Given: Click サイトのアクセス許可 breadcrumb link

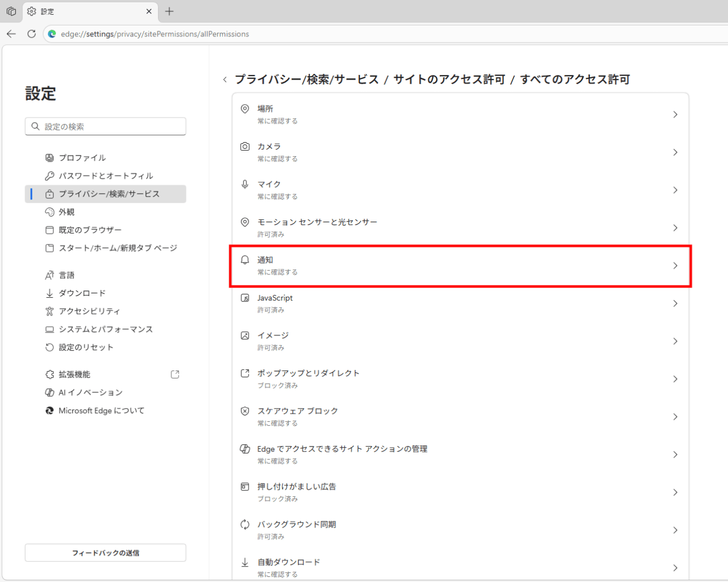Looking at the screenshot, I should (449, 80).
